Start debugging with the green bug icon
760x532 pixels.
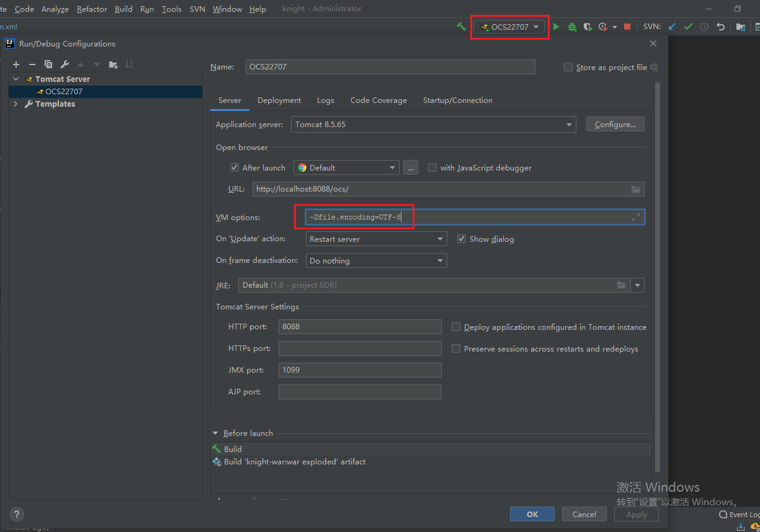[572, 27]
